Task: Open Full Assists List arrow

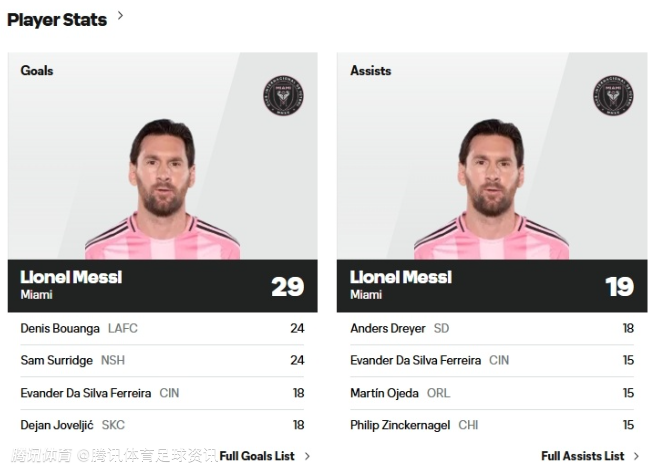Action: pos(637,456)
